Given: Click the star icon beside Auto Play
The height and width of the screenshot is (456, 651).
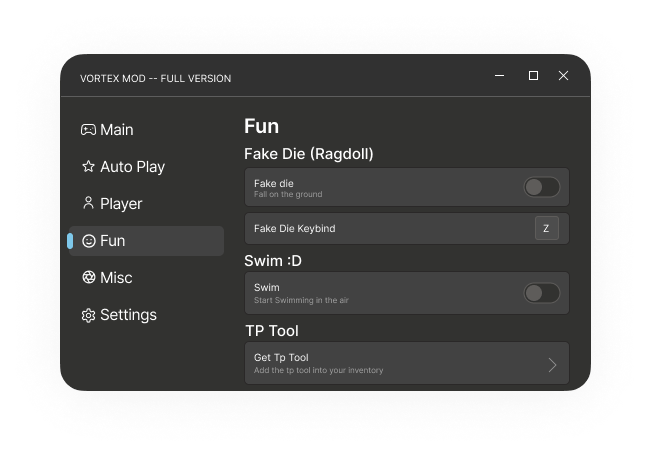Looking at the screenshot, I should [88, 167].
